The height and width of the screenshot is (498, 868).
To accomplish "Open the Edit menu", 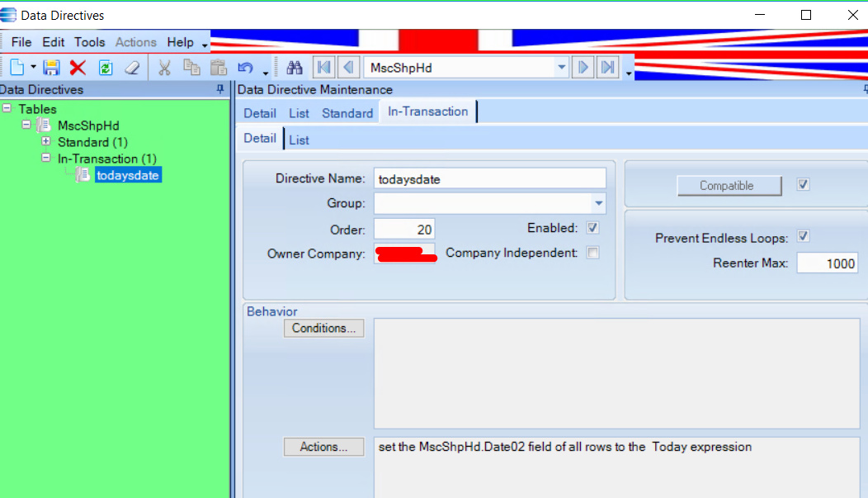I will pyautogui.click(x=53, y=42).
